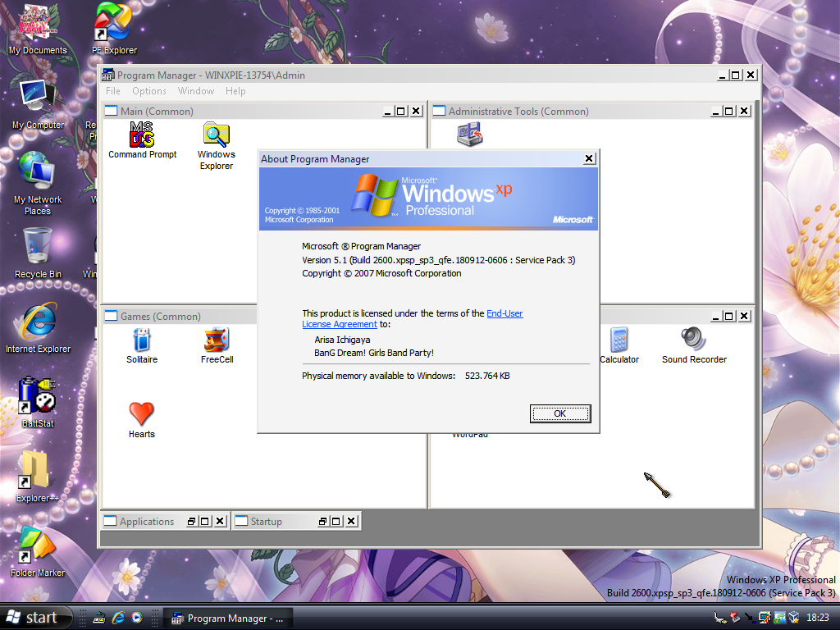Select the Internet Explorer desktop icon
Screen dimensions: 840x630
pos(38,328)
